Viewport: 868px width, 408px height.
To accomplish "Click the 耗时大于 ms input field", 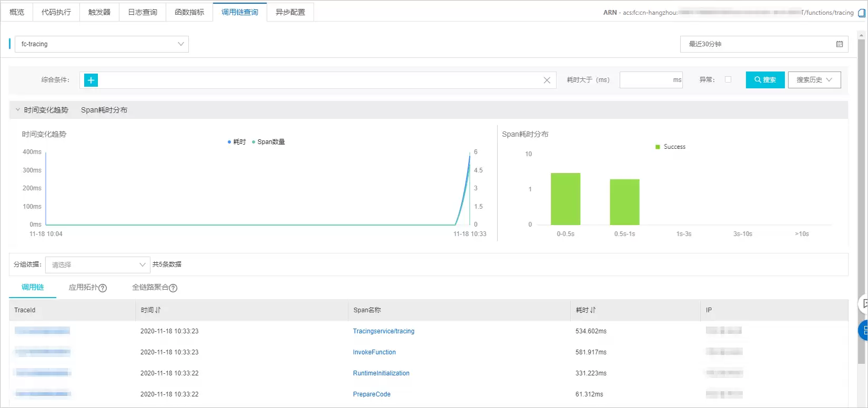I will [651, 80].
